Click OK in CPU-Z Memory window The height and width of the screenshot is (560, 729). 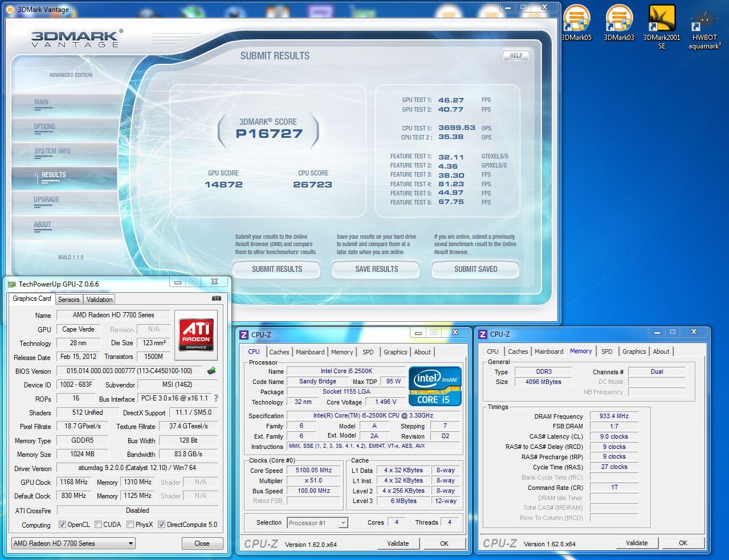pyautogui.click(x=683, y=543)
